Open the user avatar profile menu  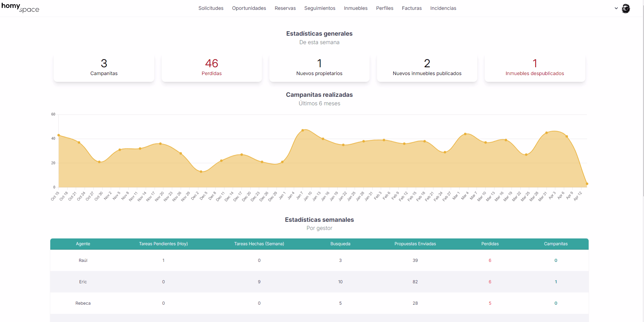(626, 8)
